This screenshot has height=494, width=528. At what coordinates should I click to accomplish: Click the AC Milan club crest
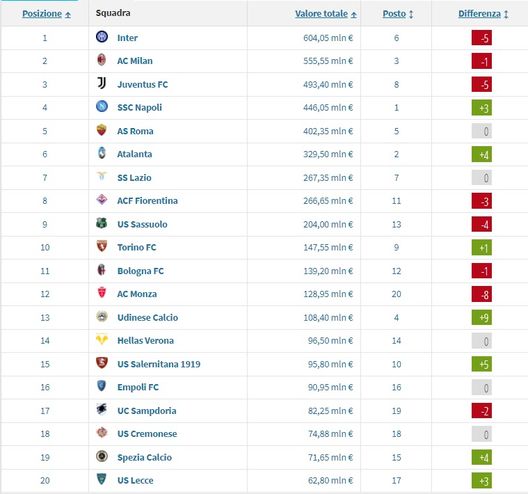point(102,60)
